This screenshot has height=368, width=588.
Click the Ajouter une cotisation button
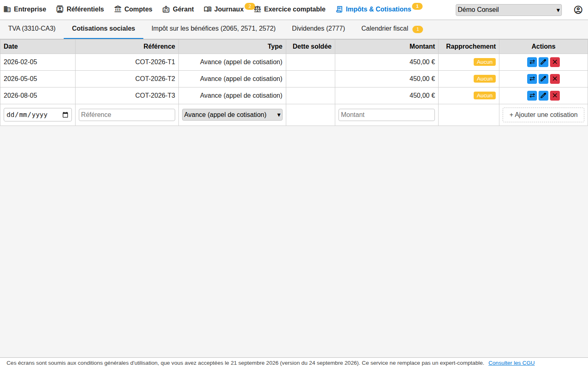[543, 115]
